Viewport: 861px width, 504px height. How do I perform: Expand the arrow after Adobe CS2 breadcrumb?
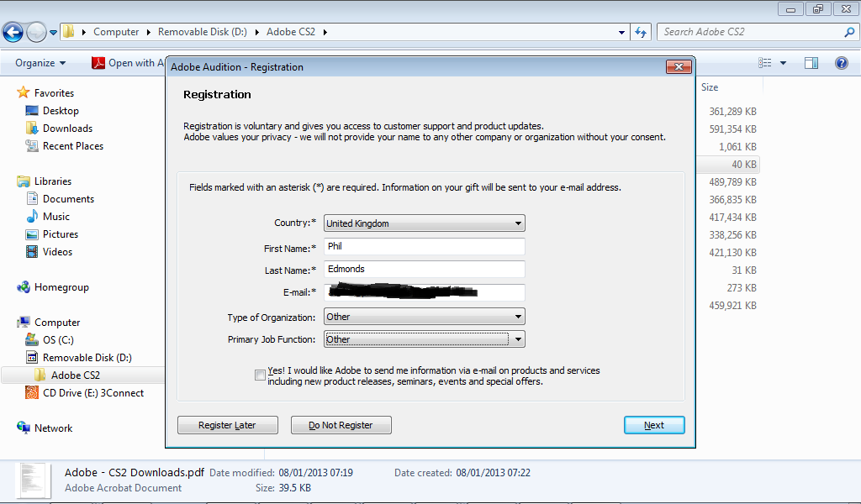[x=325, y=33]
